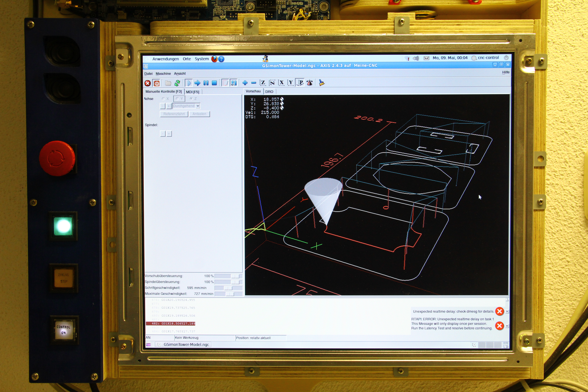Switch to the MDI [F5] tab
Viewport: 588px width, 392px height.
[x=192, y=92]
